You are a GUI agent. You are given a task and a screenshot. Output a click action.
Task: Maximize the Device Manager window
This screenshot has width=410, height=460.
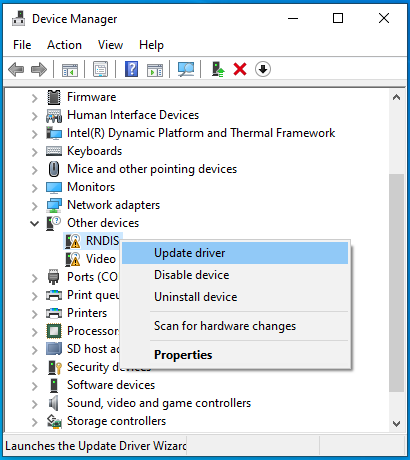point(338,18)
